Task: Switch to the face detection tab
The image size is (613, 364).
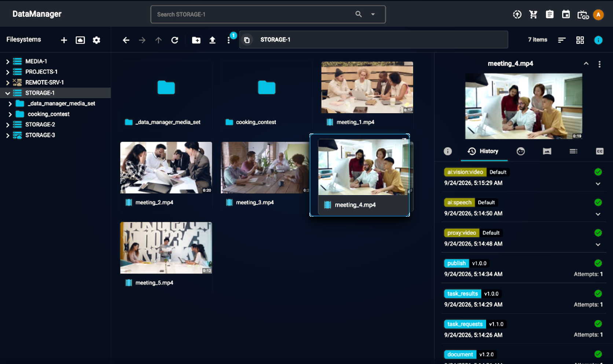Action: (521, 151)
